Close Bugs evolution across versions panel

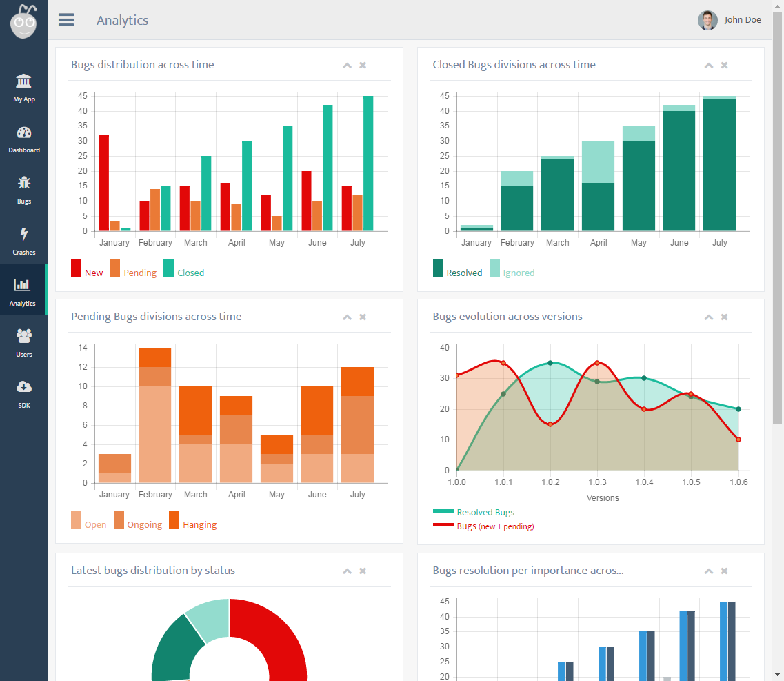[x=725, y=317]
